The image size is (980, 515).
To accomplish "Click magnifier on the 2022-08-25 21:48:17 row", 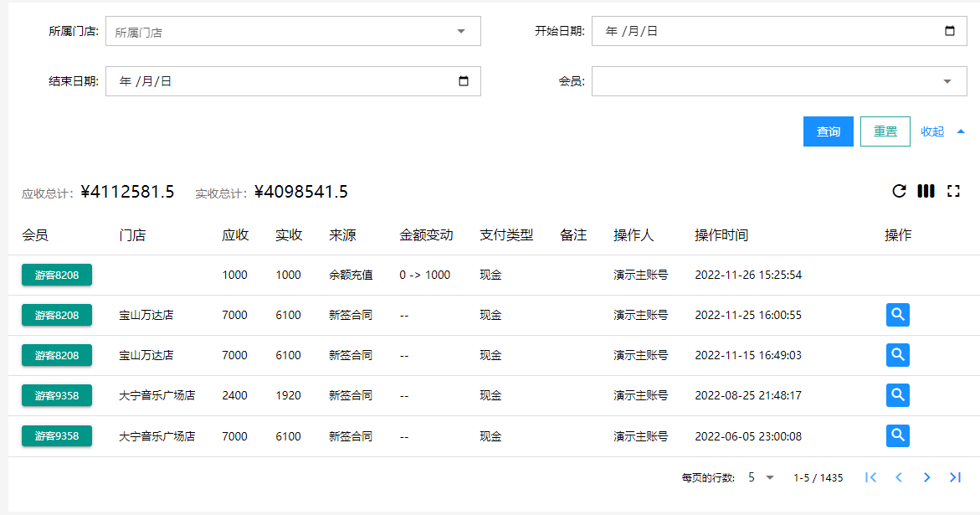I will click(x=897, y=395).
